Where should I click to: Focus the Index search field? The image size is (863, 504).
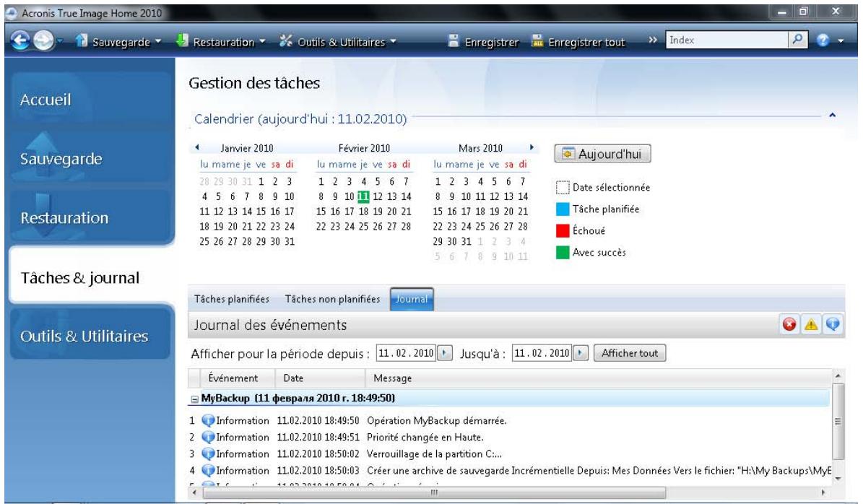727,40
